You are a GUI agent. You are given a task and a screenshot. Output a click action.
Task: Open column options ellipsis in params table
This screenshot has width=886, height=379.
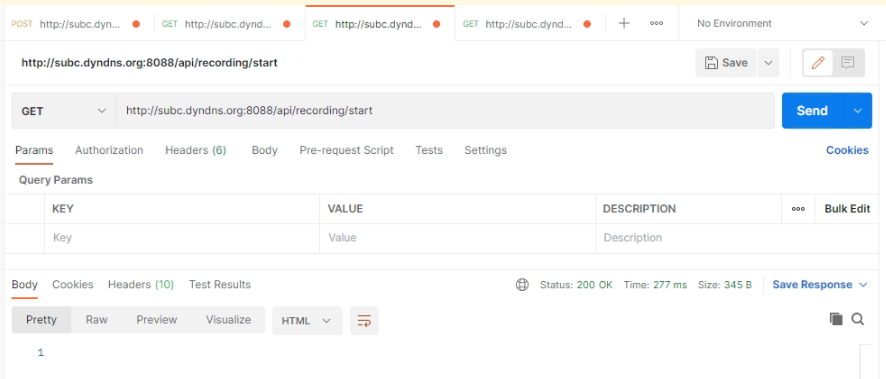798,209
